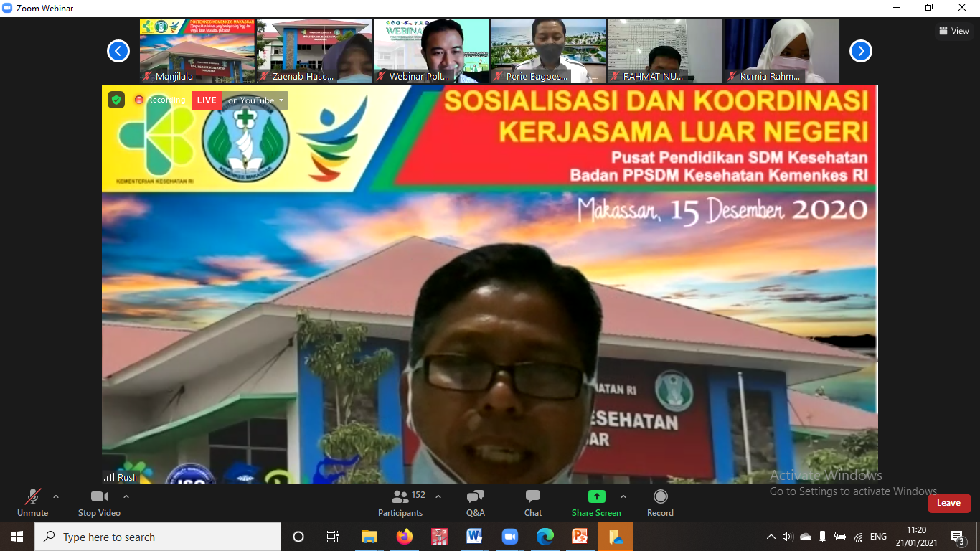Leave the webinar

(949, 503)
